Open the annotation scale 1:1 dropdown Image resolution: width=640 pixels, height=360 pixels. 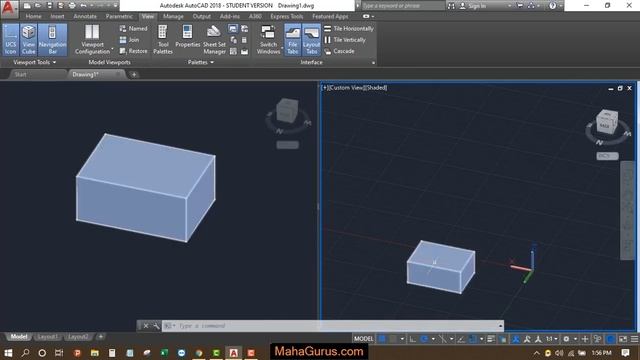pos(552,339)
